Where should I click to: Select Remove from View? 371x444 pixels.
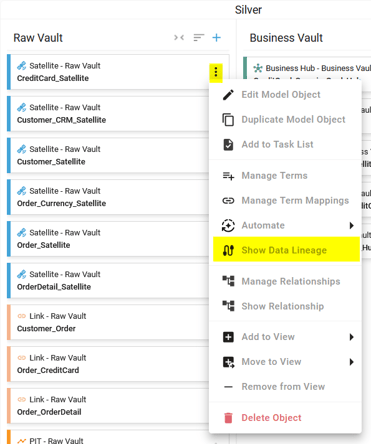[x=283, y=387]
